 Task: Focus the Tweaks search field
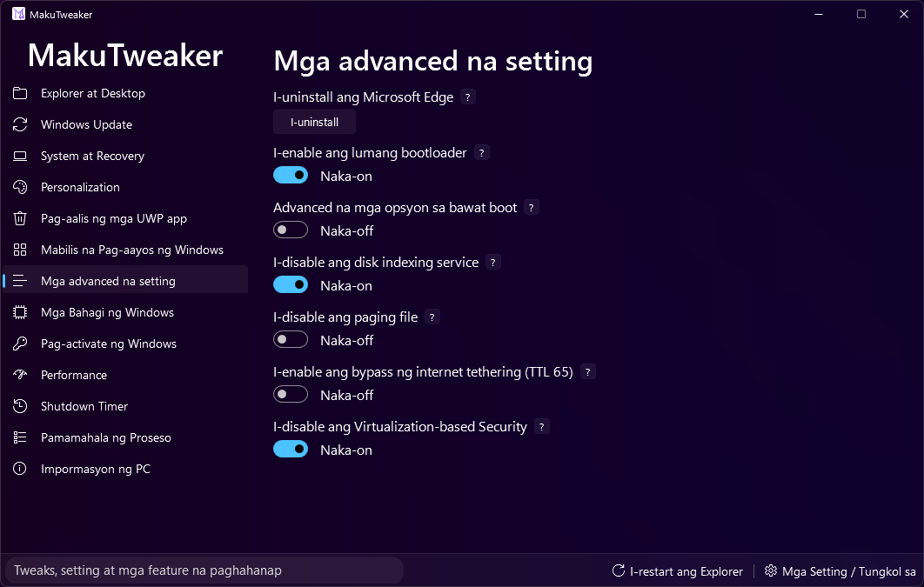(204, 570)
